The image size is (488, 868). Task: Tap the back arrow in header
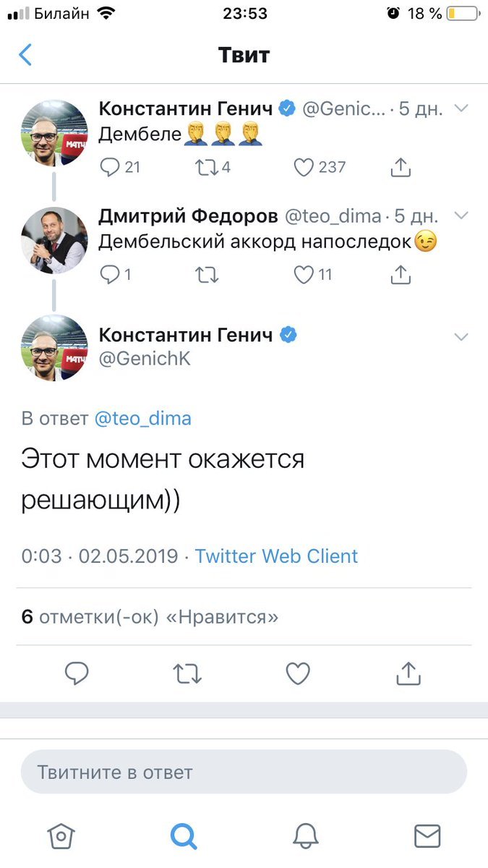(26, 55)
